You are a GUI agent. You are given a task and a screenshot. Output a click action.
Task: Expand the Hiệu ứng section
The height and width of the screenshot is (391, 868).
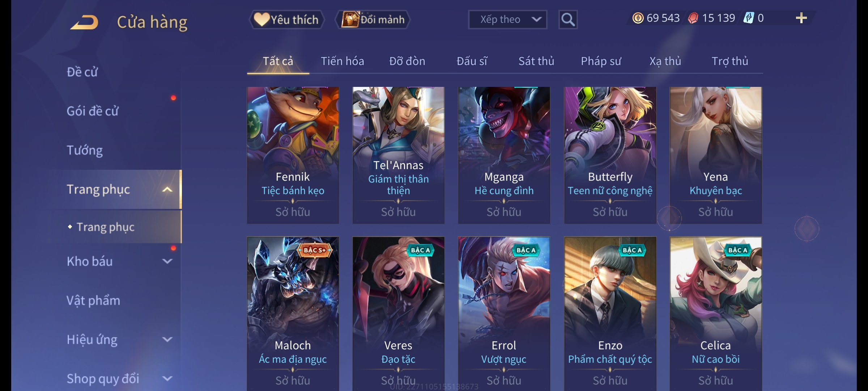pyautogui.click(x=167, y=339)
